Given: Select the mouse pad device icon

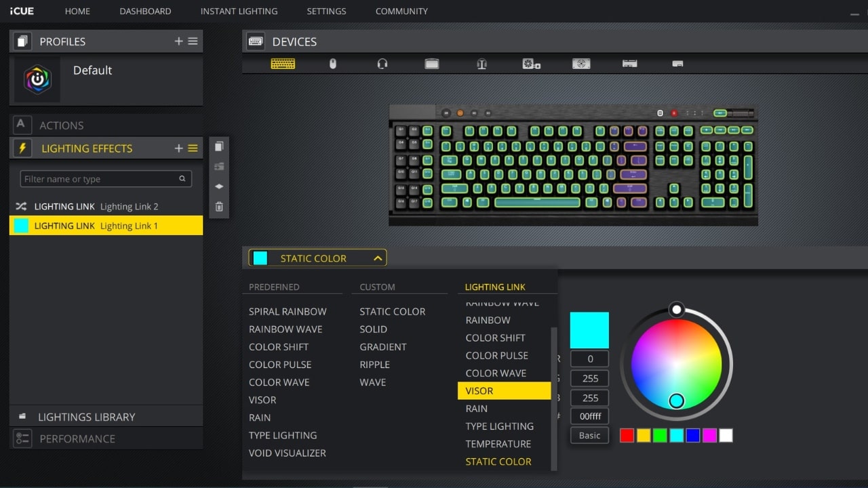Looking at the screenshot, I should click(432, 64).
